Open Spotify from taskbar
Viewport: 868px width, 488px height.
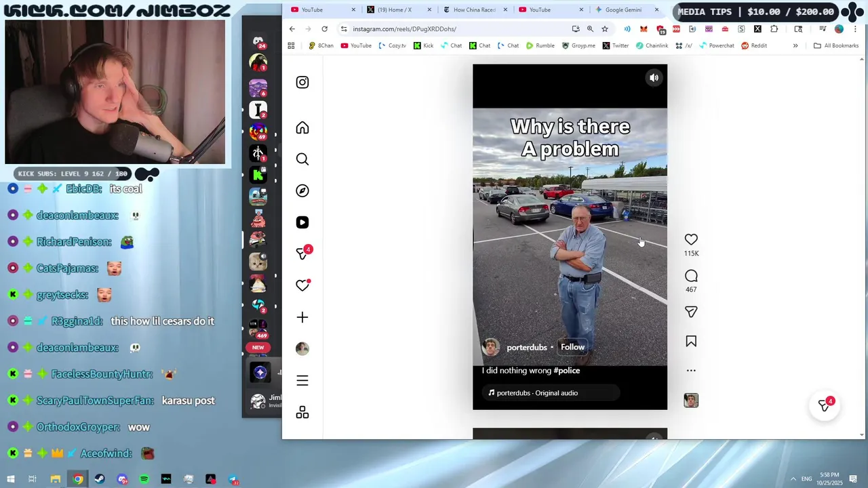click(x=144, y=479)
